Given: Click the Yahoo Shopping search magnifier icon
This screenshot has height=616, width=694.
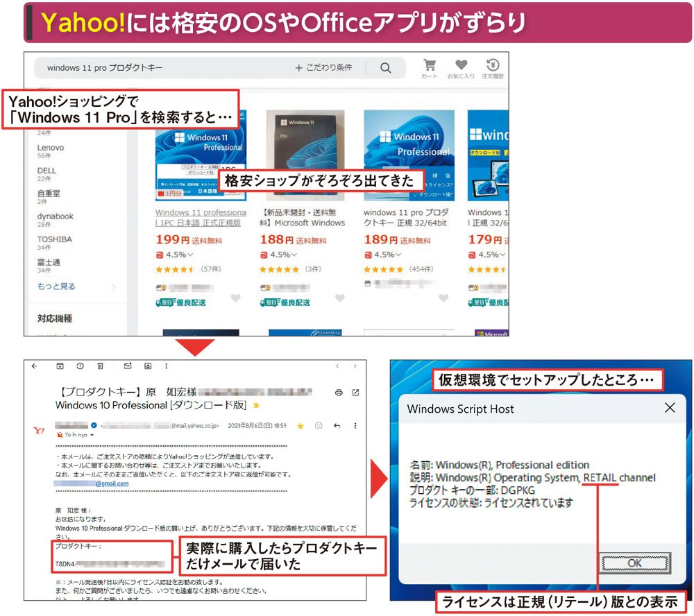Looking at the screenshot, I should click(x=385, y=68).
